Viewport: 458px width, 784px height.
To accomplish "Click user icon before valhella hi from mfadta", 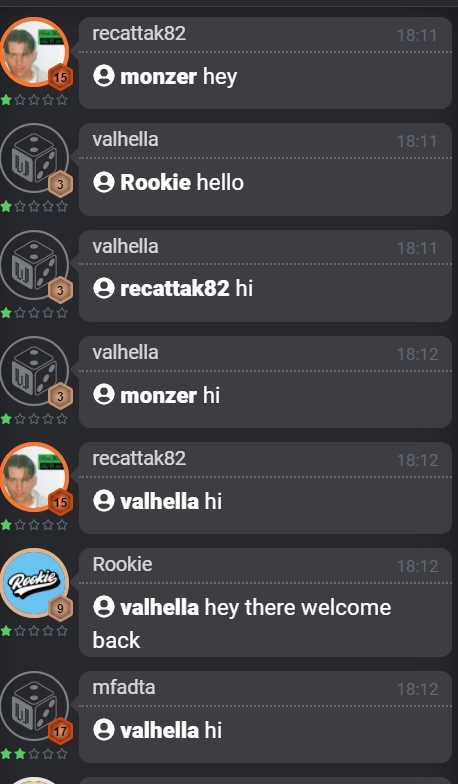I will (104, 730).
